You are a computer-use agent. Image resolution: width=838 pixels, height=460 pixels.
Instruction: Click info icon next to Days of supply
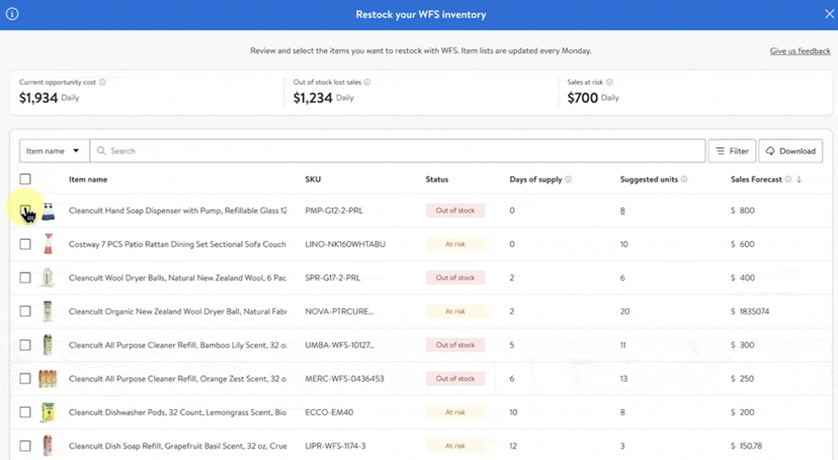[569, 180]
